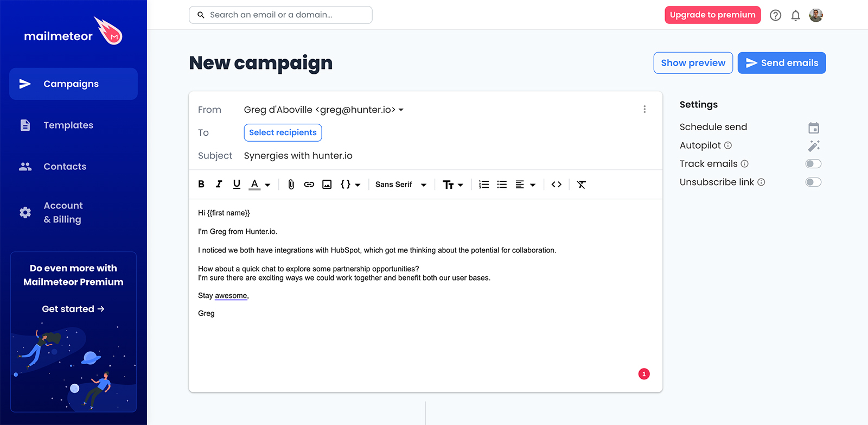Enable the Track emails toggle
Viewport: 868px width, 425px height.
(814, 164)
